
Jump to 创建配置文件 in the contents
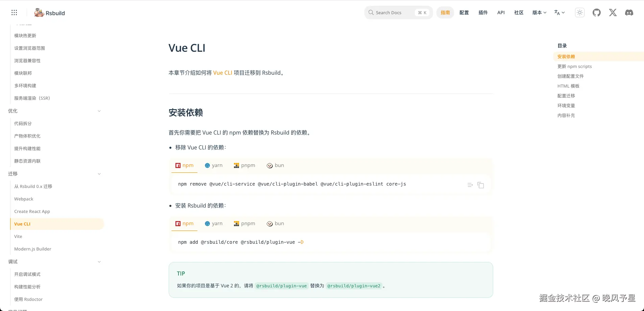(571, 76)
